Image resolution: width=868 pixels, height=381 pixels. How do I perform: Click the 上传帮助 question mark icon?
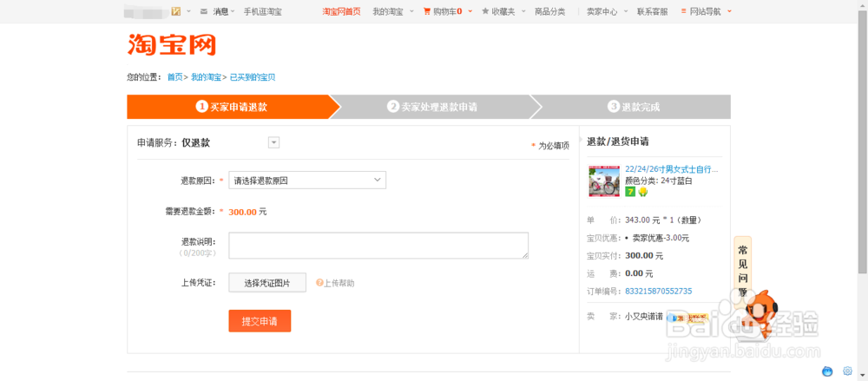click(319, 283)
